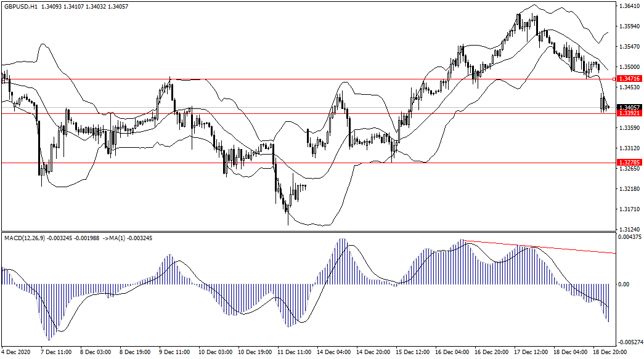
Task: Click the 0.004375 MACD scale value
Action: click(x=630, y=237)
